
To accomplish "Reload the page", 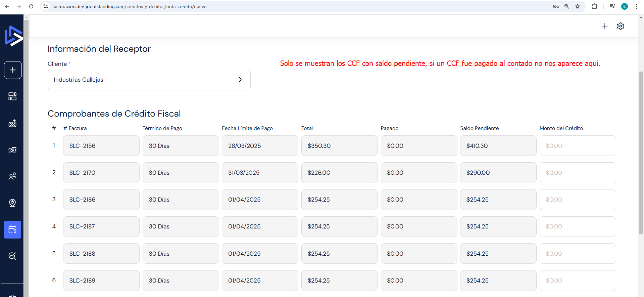I will (x=31, y=6).
